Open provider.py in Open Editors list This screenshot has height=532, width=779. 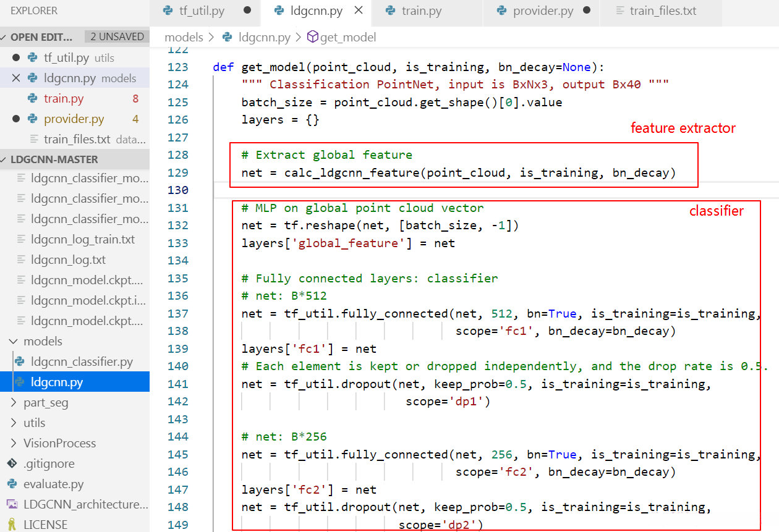pyautogui.click(x=74, y=119)
